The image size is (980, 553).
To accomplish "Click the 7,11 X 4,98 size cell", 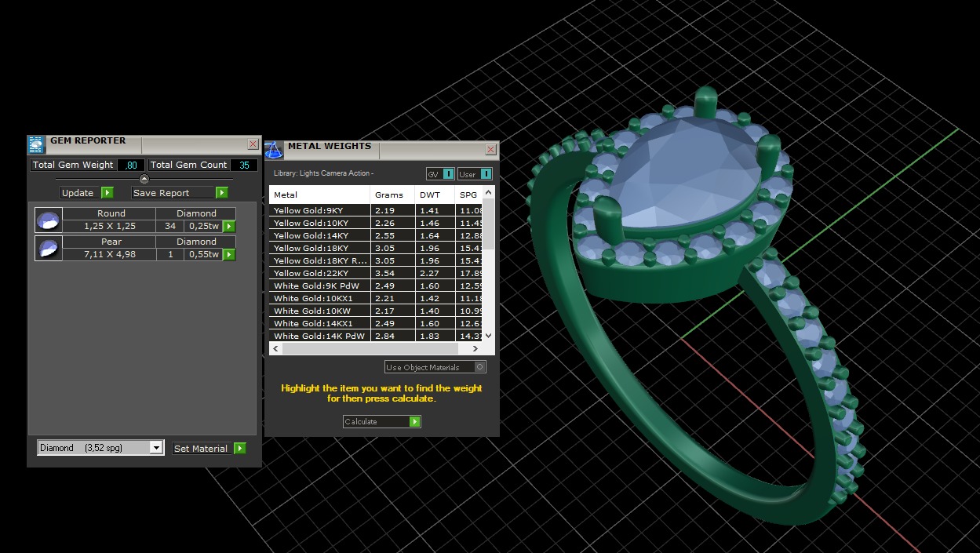I will (x=109, y=254).
